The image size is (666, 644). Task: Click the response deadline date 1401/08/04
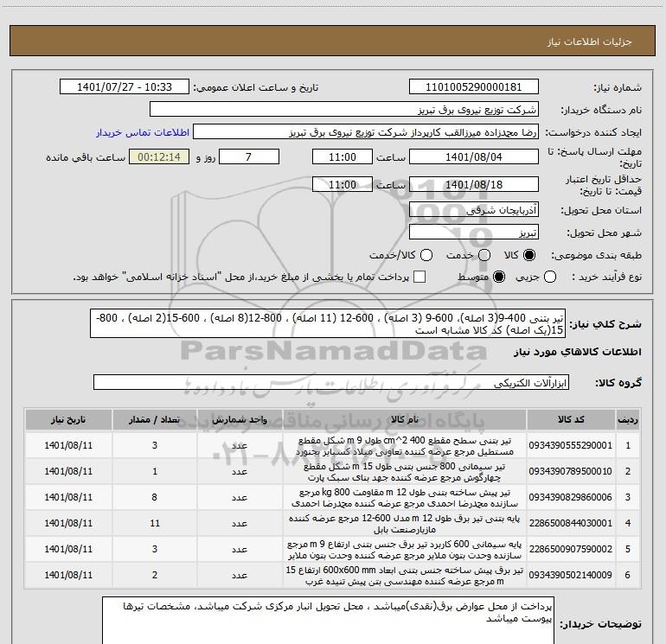474,157
